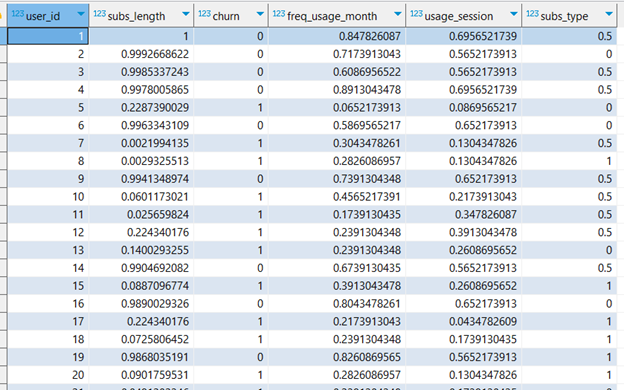Screen dimensions: 624x390
Task: Click subs_length cell 0.0901759531
Action: [x=141, y=375]
